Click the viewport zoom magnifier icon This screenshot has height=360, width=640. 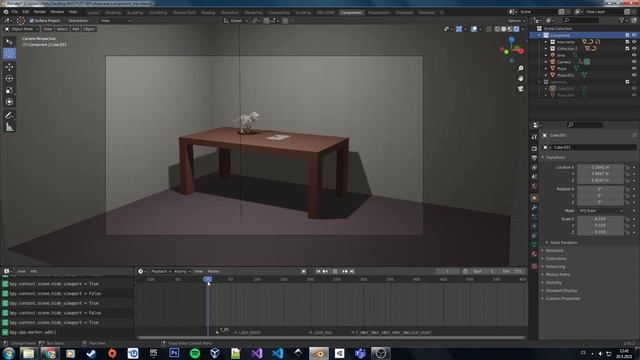pyautogui.click(x=520, y=68)
